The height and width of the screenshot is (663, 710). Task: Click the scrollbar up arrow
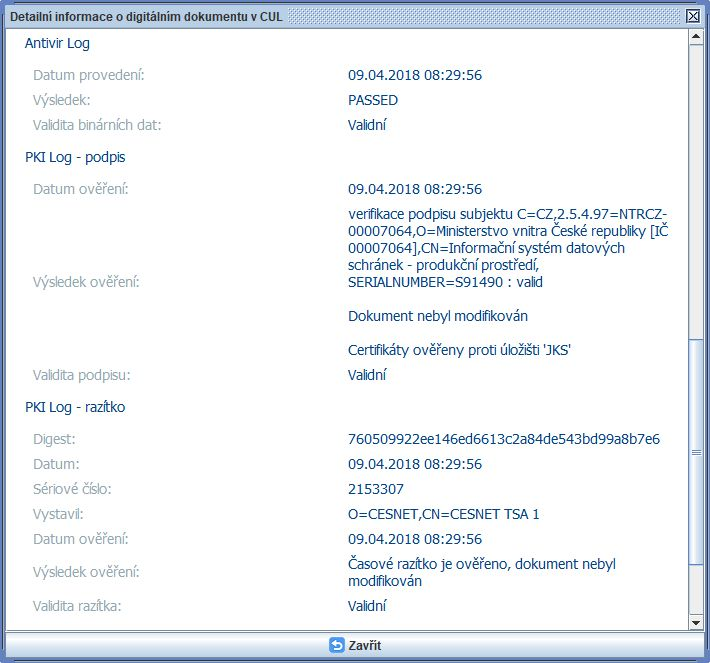tap(696, 37)
